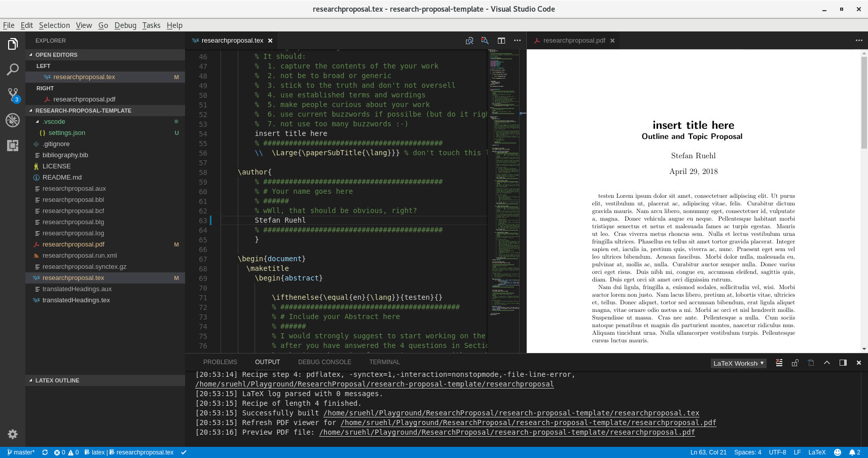Open the feedback smiley in status bar
This screenshot has width=868, height=458.
pyautogui.click(x=838, y=452)
